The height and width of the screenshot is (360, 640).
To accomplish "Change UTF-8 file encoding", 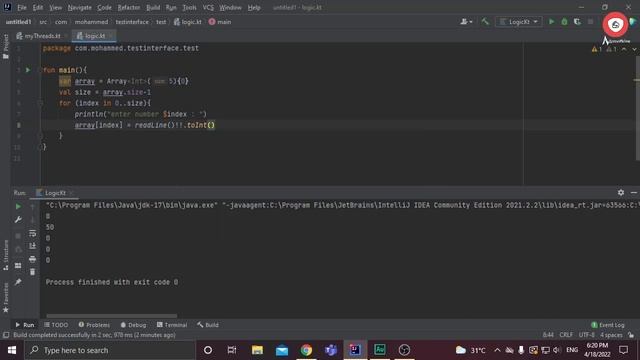I will click(x=587, y=335).
